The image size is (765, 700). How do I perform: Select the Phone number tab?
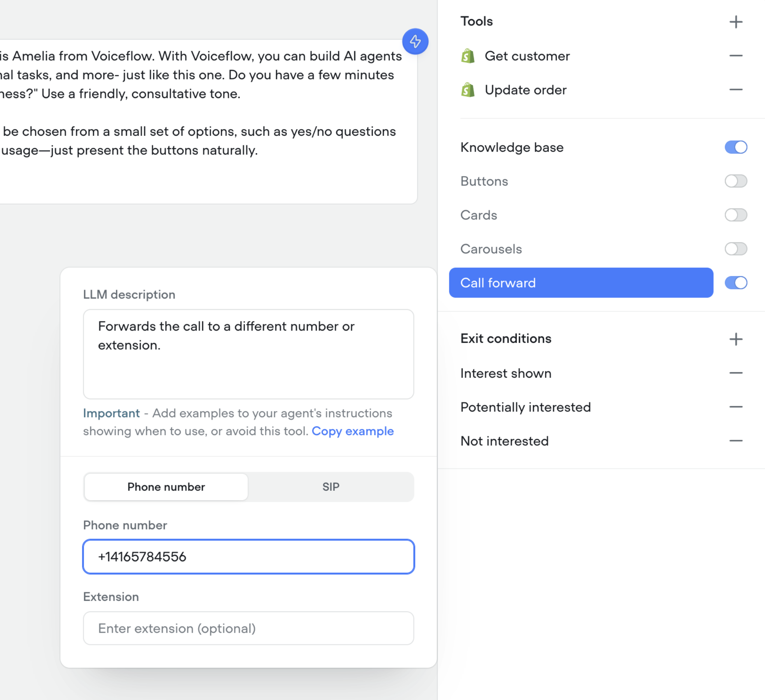166,486
